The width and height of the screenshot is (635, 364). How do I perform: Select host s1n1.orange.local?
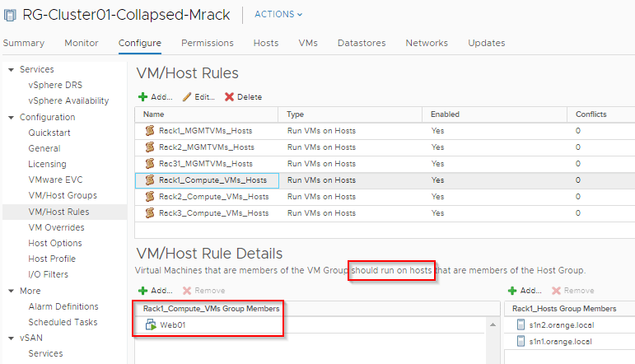click(560, 342)
